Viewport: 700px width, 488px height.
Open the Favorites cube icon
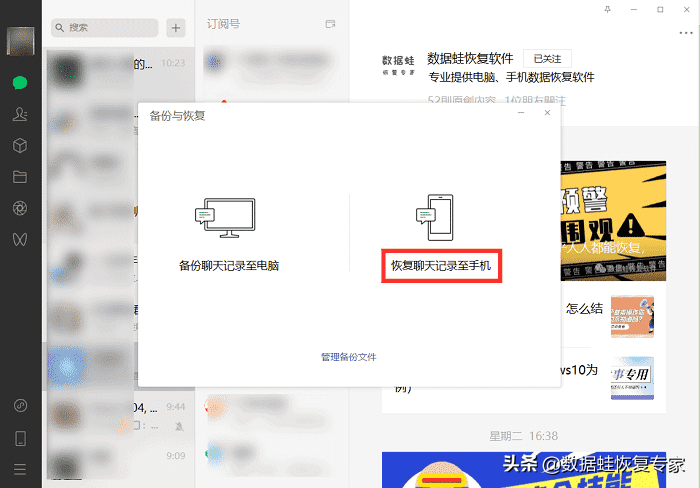coord(19,146)
